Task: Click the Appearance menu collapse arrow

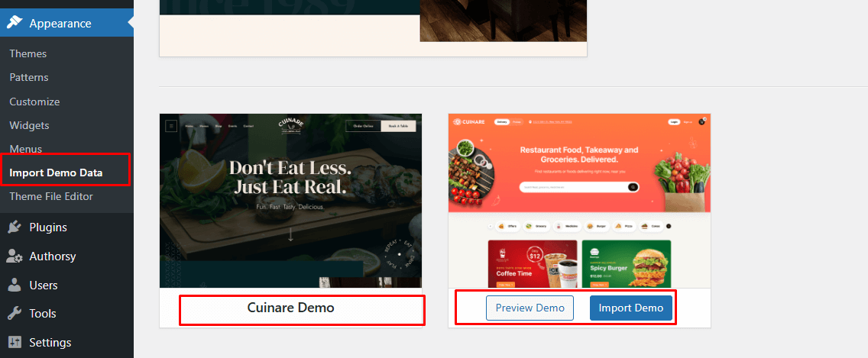Action: click(130, 23)
